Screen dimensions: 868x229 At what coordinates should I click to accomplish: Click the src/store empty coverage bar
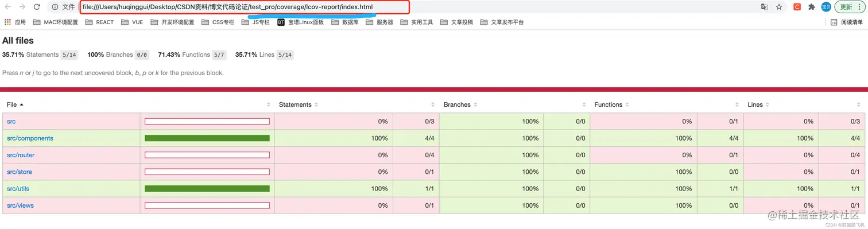click(x=207, y=172)
